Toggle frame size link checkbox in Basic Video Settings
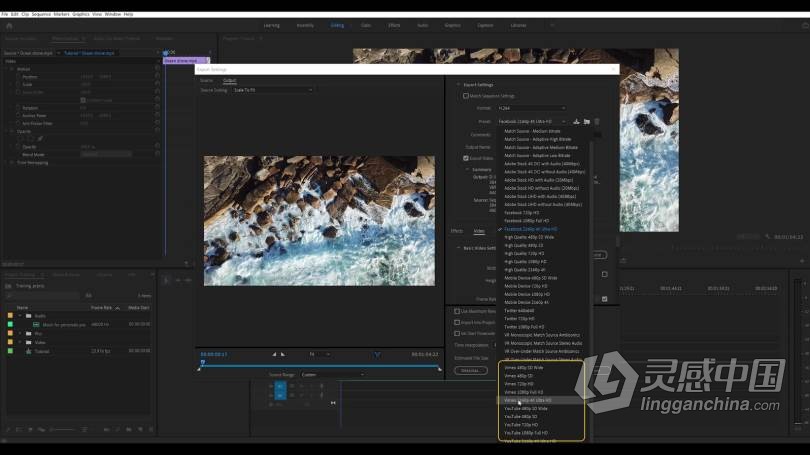This screenshot has width=810, height=455. [604, 274]
